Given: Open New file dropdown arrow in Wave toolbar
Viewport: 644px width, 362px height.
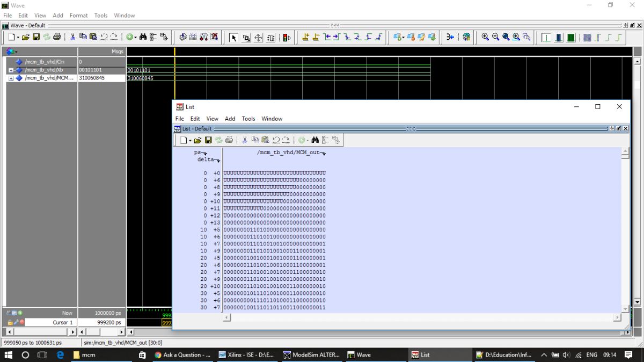Looking at the screenshot, I should [18, 38].
